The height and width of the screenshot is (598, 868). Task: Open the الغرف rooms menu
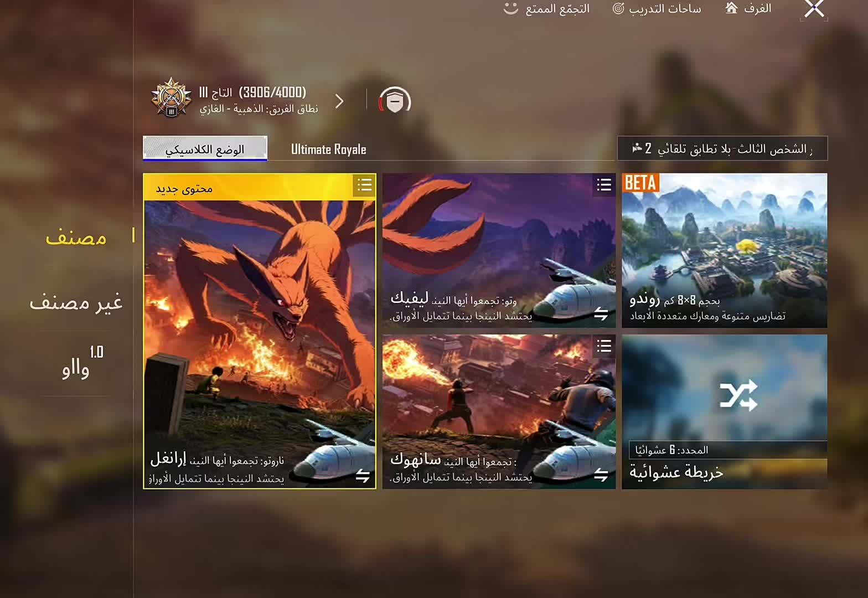tap(748, 8)
